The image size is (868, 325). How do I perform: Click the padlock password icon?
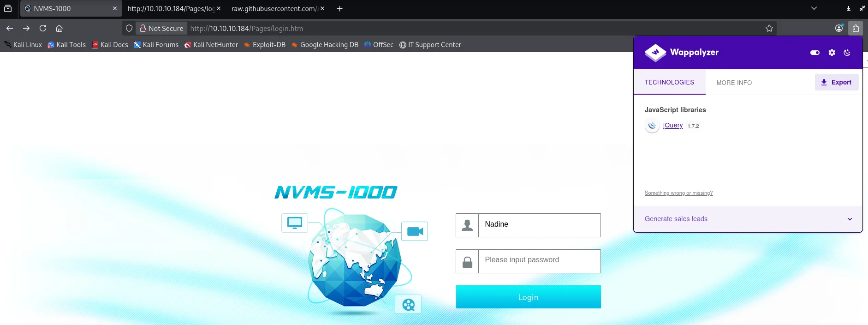[x=467, y=261]
